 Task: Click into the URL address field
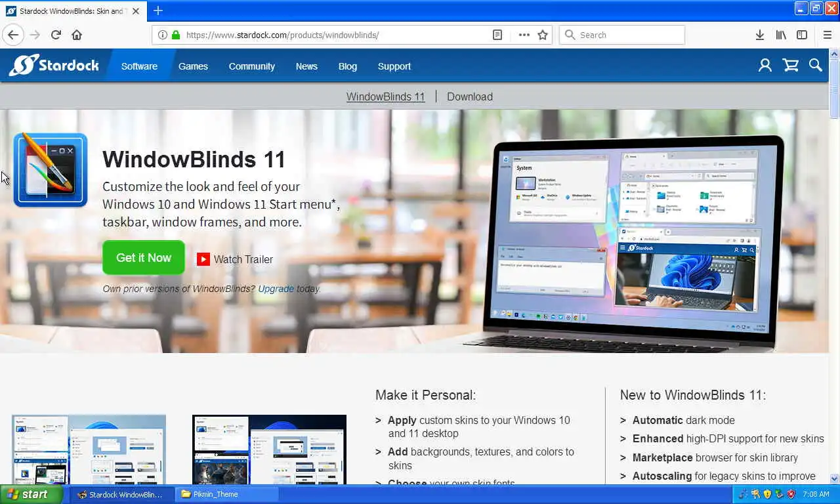pyautogui.click(x=335, y=35)
